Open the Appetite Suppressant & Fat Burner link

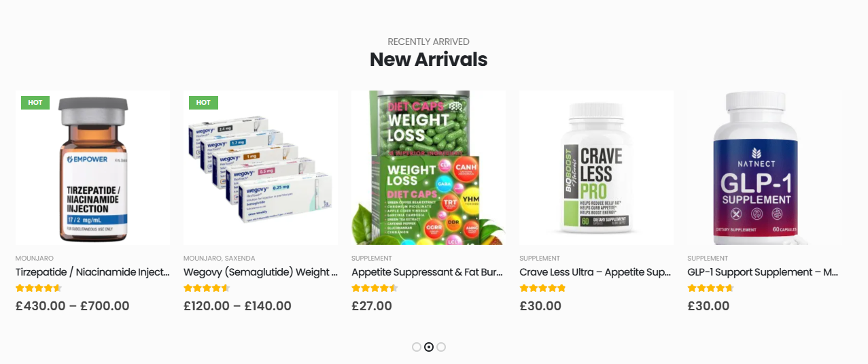(428, 272)
